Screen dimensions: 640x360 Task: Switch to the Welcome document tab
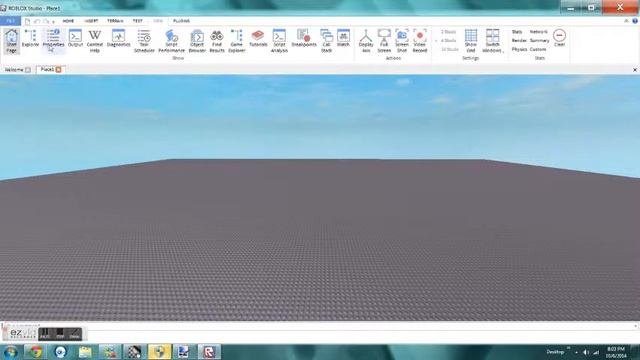(x=14, y=70)
